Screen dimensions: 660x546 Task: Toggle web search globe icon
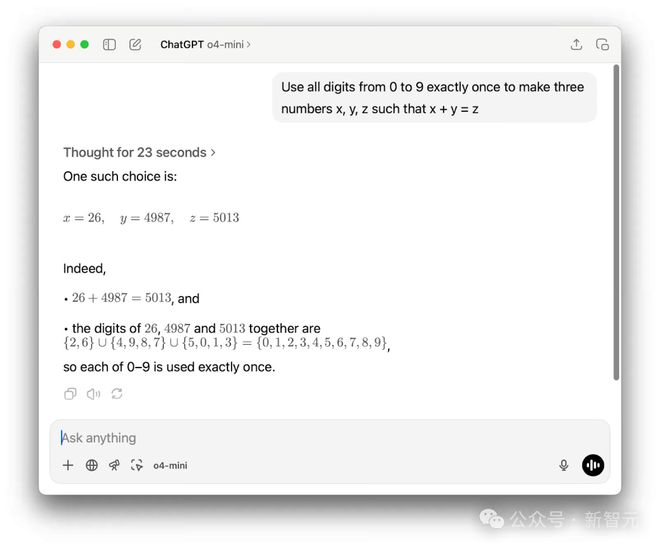coord(91,465)
